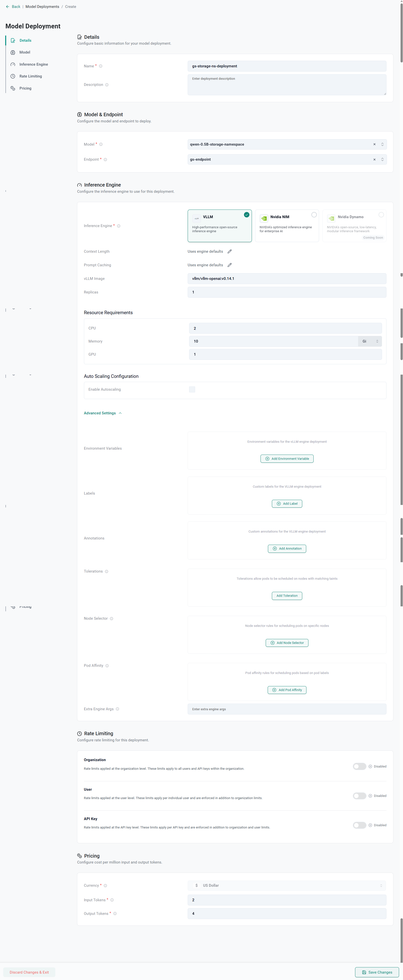Clear the Model field with its X icon
Screen dimensions: 403x980
(x=374, y=145)
